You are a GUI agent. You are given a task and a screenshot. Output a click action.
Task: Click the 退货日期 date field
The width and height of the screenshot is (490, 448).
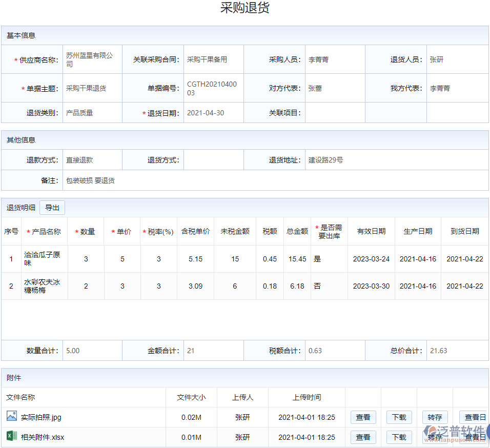[214, 112]
